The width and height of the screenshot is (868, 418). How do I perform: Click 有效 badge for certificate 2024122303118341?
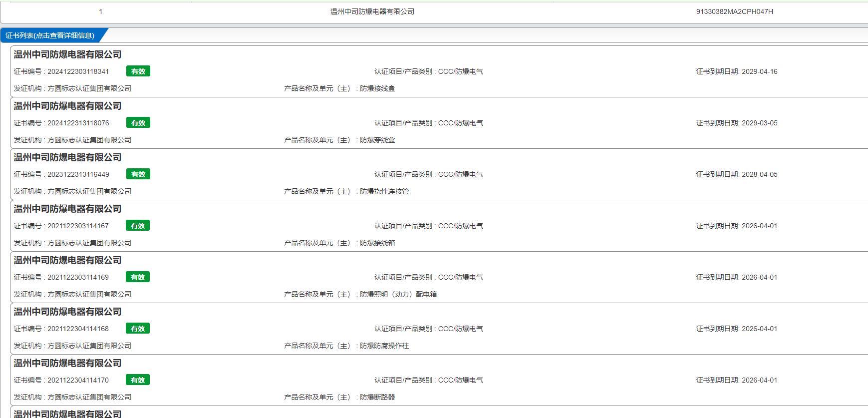138,71
